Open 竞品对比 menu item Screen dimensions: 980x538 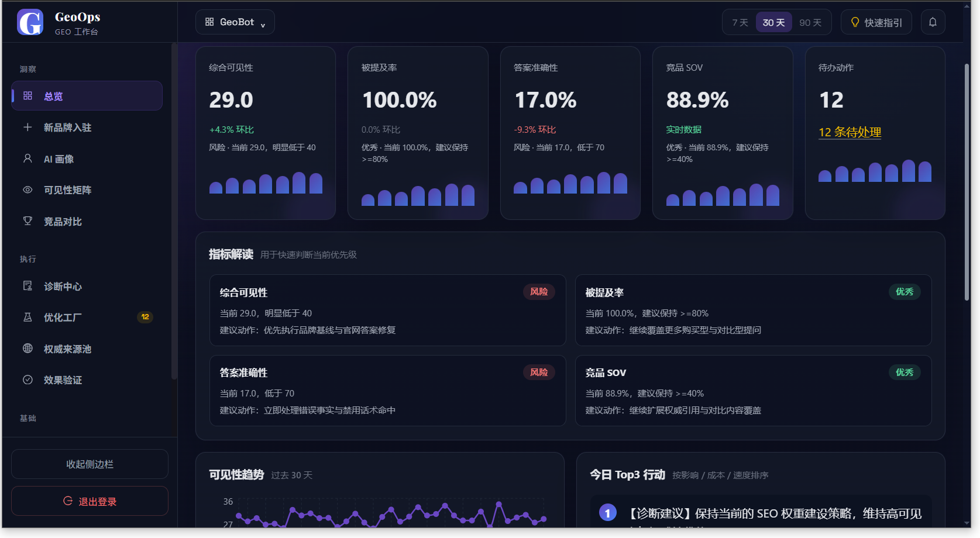click(x=87, y=222)
